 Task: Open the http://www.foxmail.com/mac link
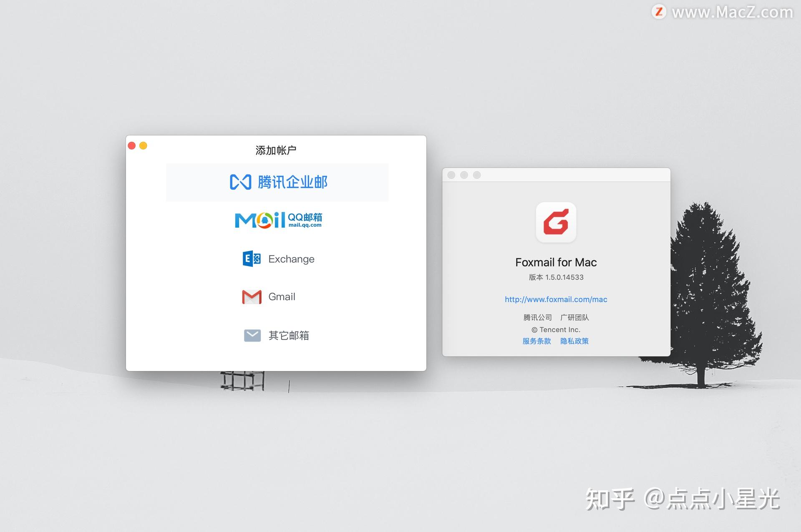[x=556, y=299]
